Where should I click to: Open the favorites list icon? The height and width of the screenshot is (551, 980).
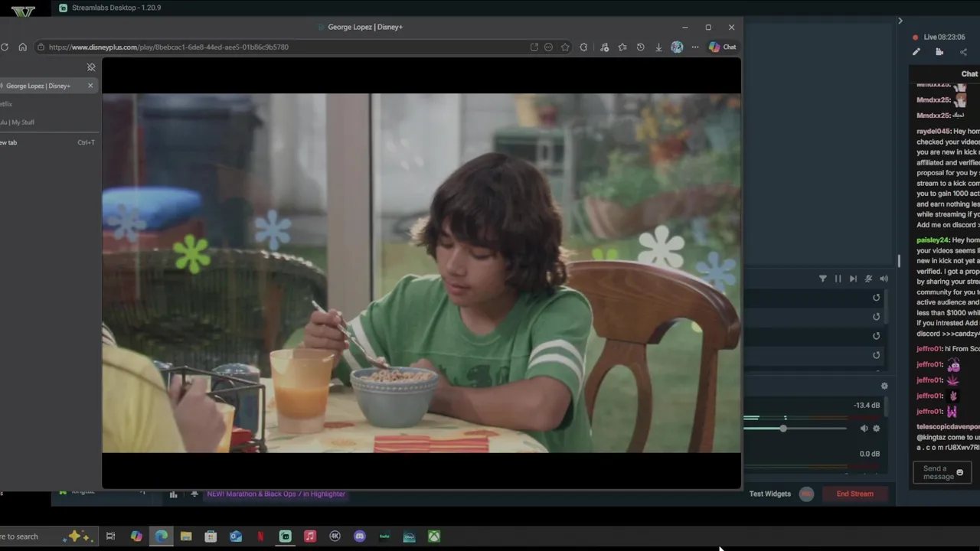(x=622, y=47)
